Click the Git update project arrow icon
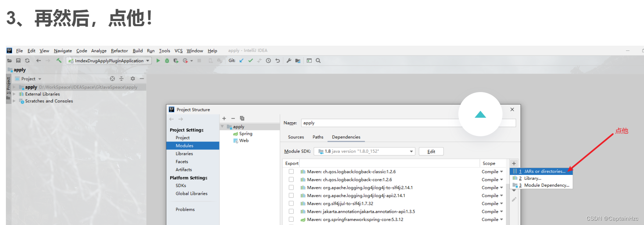 point(241,61)
